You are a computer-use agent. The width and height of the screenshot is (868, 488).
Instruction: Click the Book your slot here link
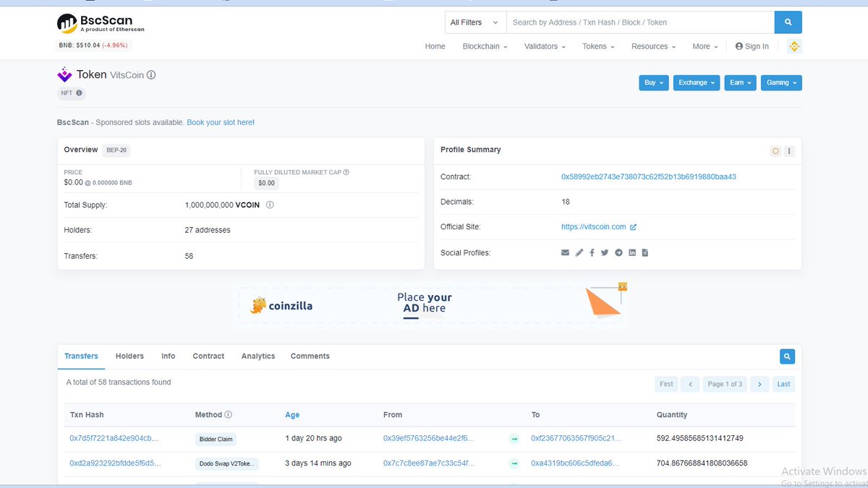[221, 123]
